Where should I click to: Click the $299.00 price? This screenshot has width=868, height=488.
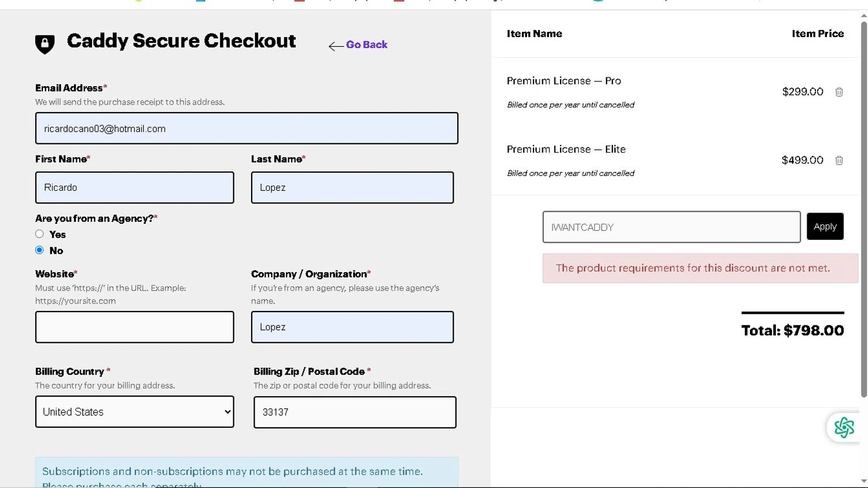803,92
